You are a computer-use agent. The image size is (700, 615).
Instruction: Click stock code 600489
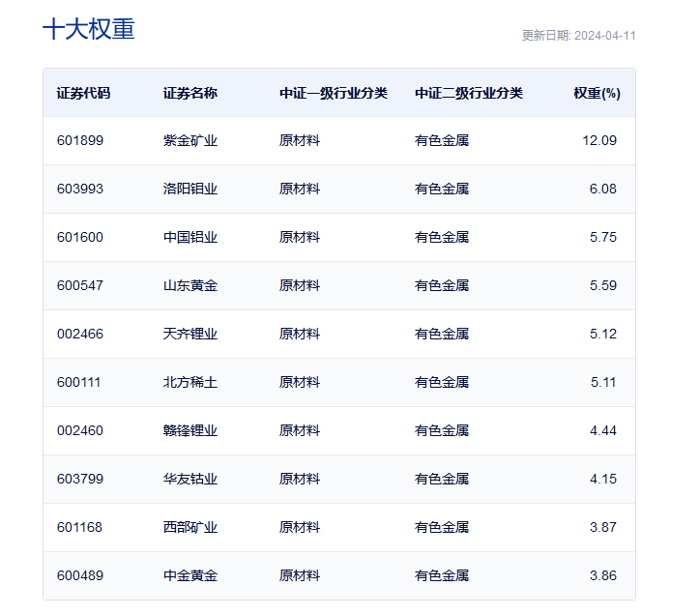80,575
